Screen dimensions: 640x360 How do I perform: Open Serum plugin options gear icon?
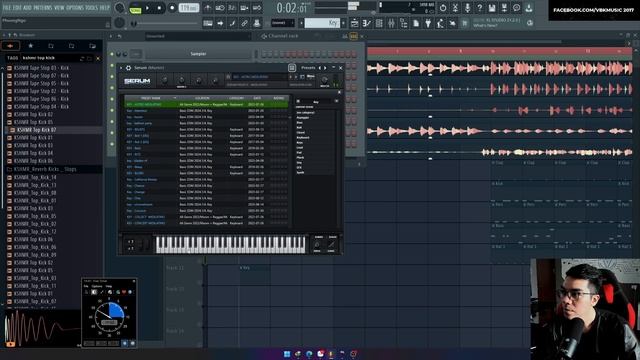click(128, 68)
